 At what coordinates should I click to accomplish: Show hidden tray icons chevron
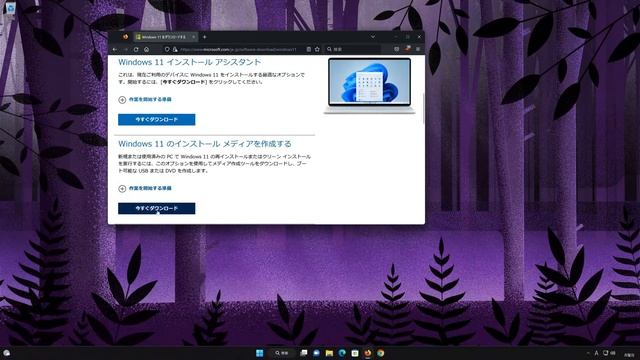(x=588, y=353)
